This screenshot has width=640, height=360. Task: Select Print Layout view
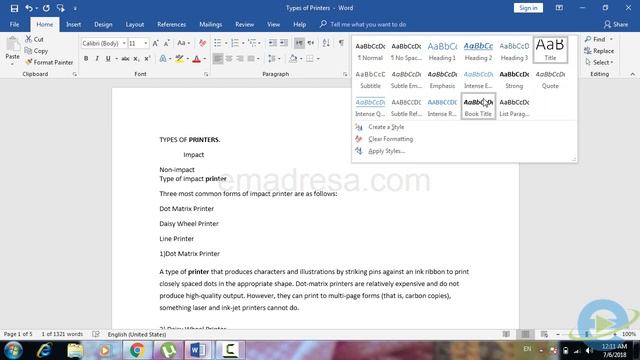525,334
